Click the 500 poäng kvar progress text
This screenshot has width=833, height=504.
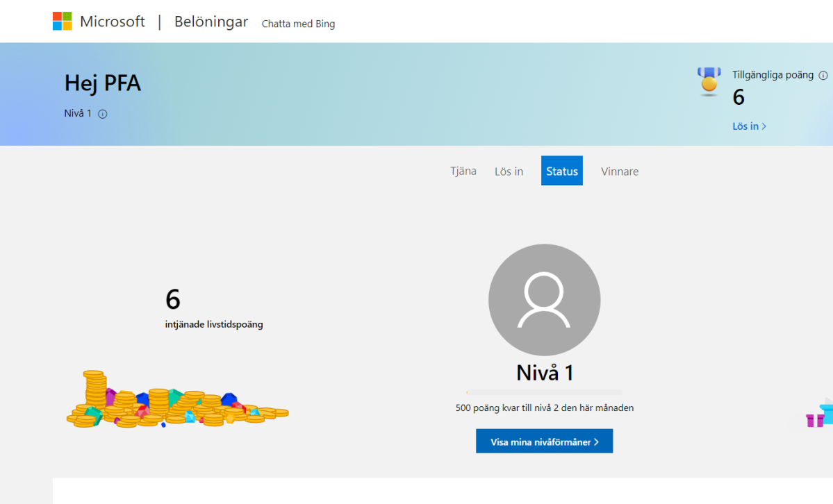(544, 408)
